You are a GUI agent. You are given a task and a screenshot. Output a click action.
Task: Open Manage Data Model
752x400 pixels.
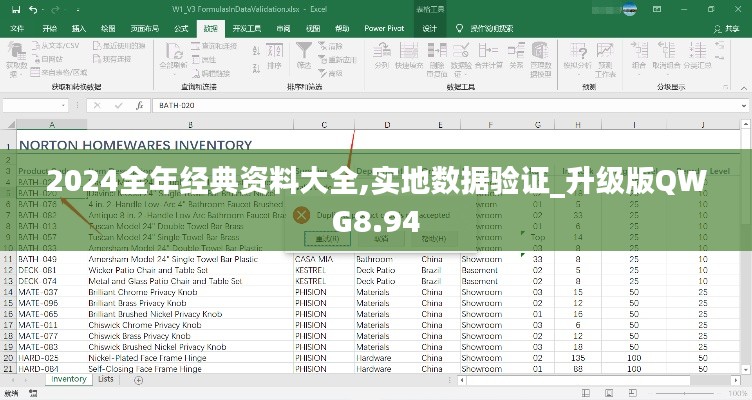[x=540, y=60]
